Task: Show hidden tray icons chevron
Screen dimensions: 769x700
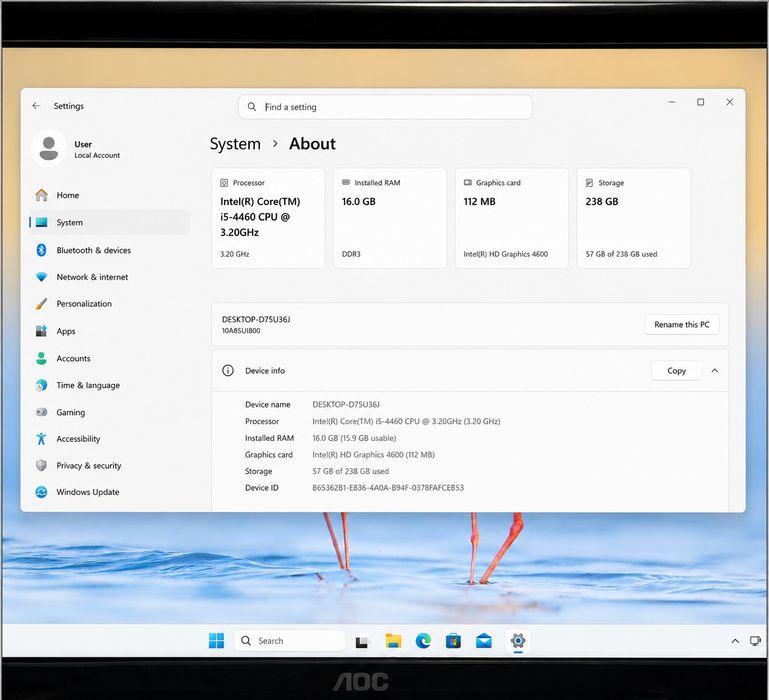Action: point(735,641)
